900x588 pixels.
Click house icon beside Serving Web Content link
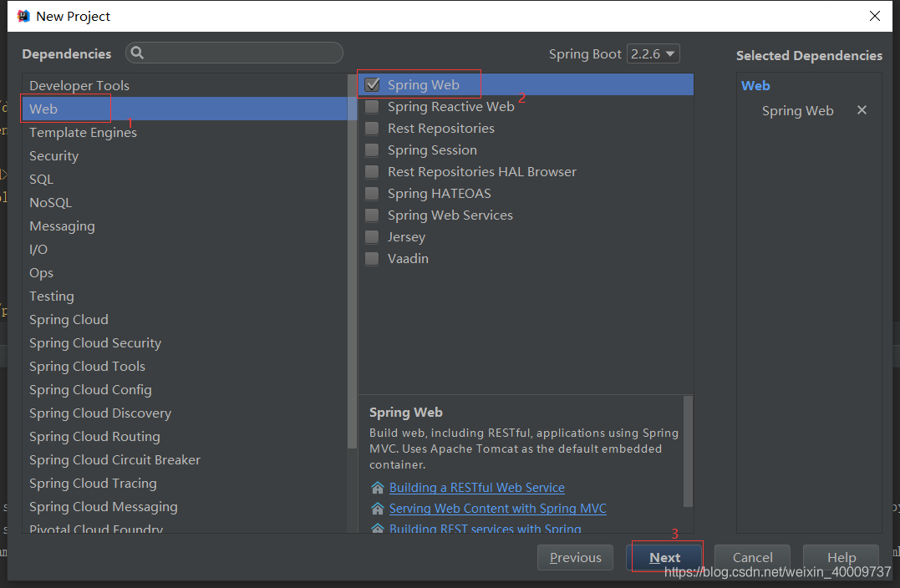[x=377, y=509]
